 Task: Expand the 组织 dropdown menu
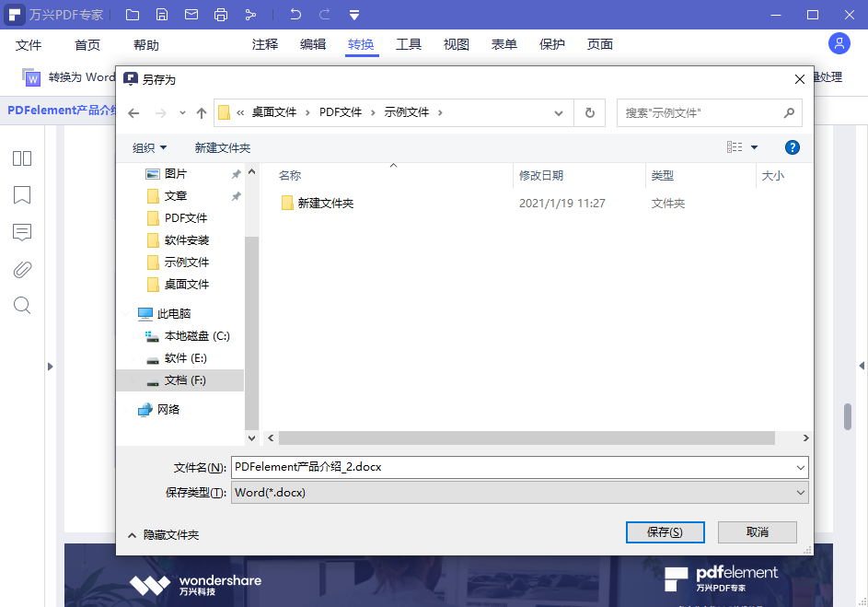tap(150, 146)
